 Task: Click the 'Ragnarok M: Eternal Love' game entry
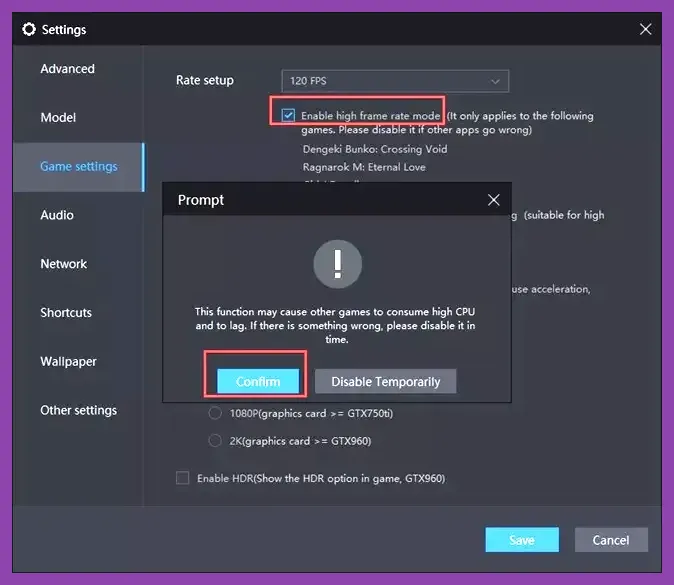tap(364, 167)
